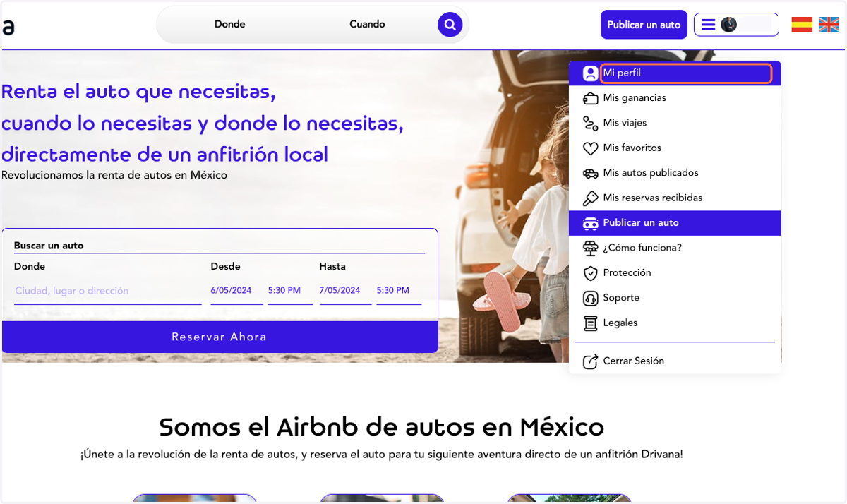Click Donde in the top search bar
The image size is (847, 504).
[229, 25]
